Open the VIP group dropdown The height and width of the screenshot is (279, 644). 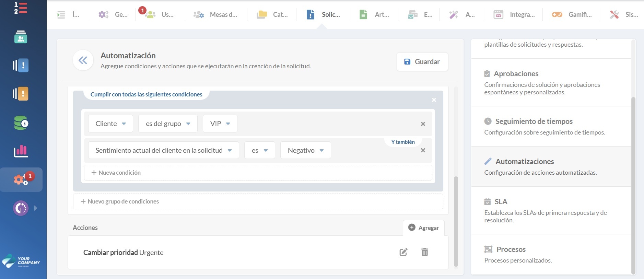(x=220, y=124)
